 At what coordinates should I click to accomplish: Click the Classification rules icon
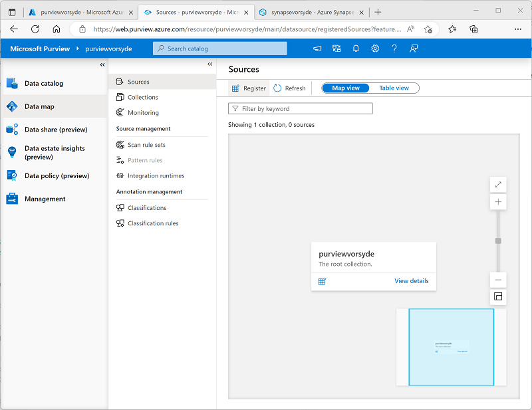point(120,223)
